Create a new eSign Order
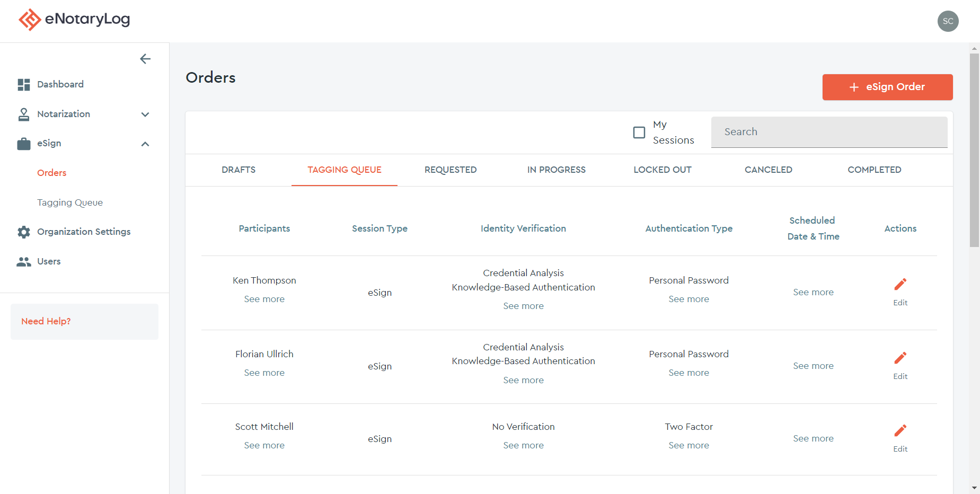 pos(887,87)
